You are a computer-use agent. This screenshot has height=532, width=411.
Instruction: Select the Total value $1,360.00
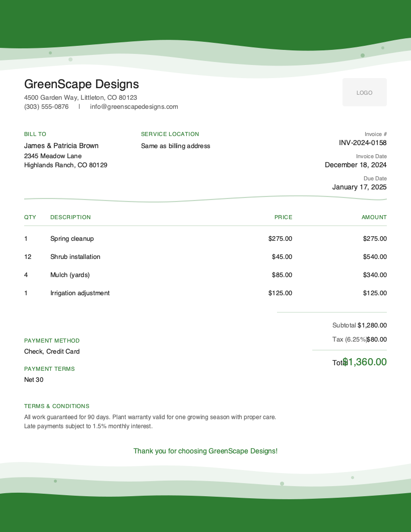[365, 362]
